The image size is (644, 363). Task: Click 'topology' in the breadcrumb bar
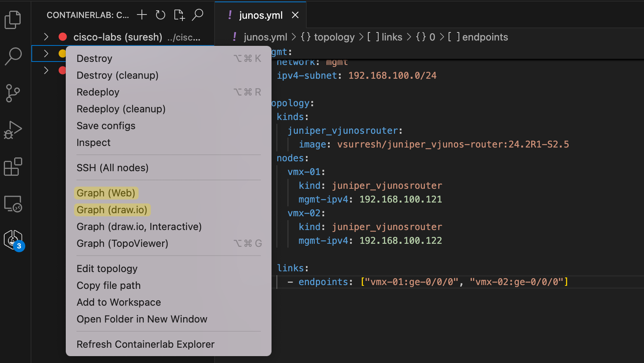click(333, 37)
